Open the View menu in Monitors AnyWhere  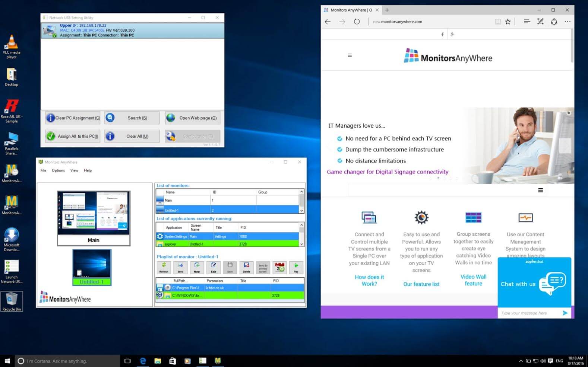coord(74,170)
